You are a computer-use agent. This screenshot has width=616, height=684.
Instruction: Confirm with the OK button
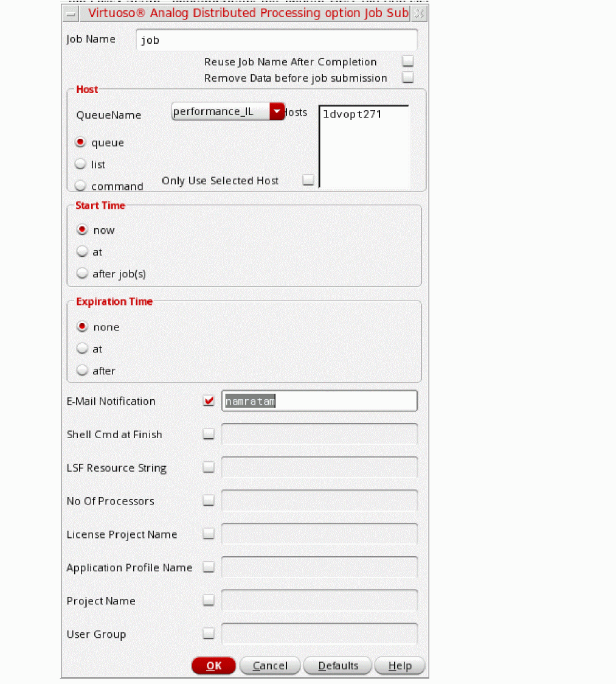tap(213, 666)
